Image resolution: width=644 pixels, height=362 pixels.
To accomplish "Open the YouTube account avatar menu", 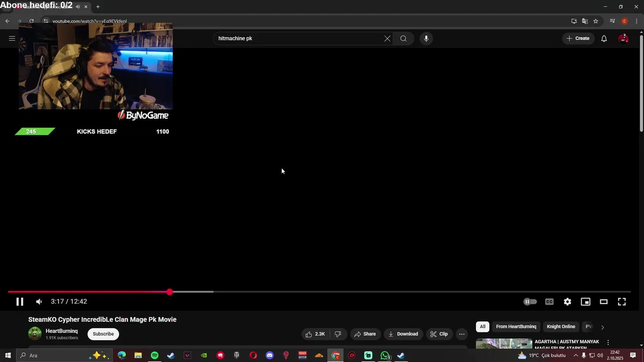I will [623, 38].
